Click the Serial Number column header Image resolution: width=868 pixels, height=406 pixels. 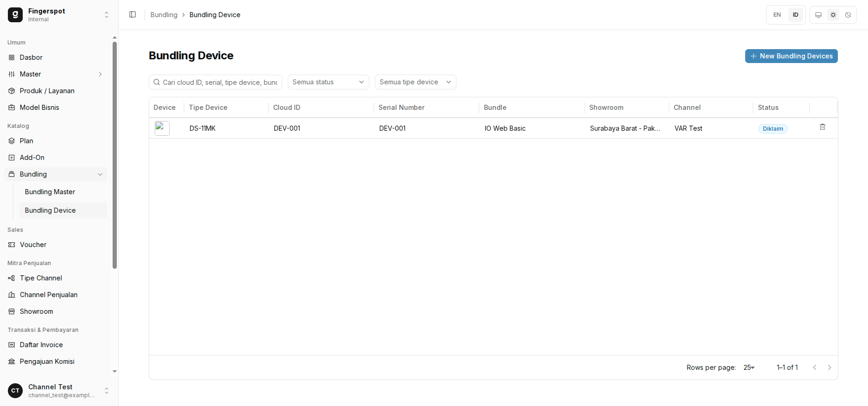pos(401,108)
